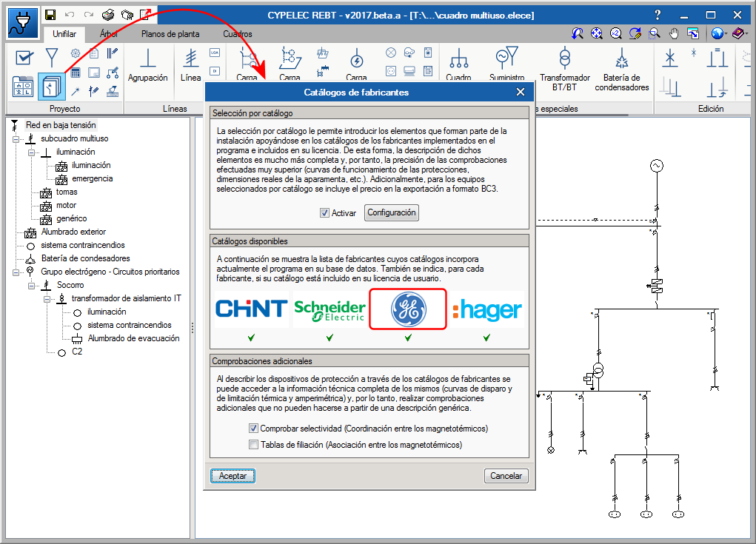The image size is (756, 544).
Task: Click the highlighted manufacturer catalogs icon
Action: pyautogui.click(x=52, y=87)
